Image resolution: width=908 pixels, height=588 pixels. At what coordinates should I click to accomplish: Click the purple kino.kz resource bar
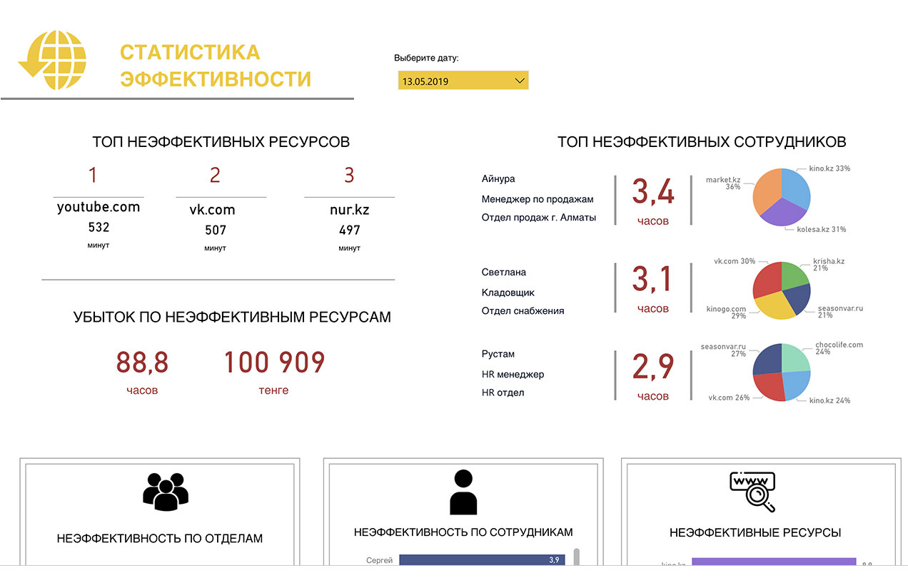pyautogui.click(x=773, y=562)
